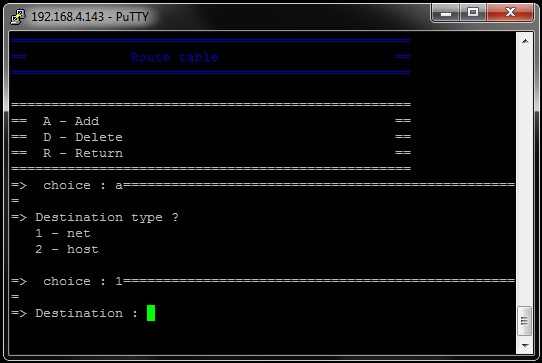Viewport: 542px width, 363px height.
Task: Click the 'Route table' heading text
Action: pos(175,57)
